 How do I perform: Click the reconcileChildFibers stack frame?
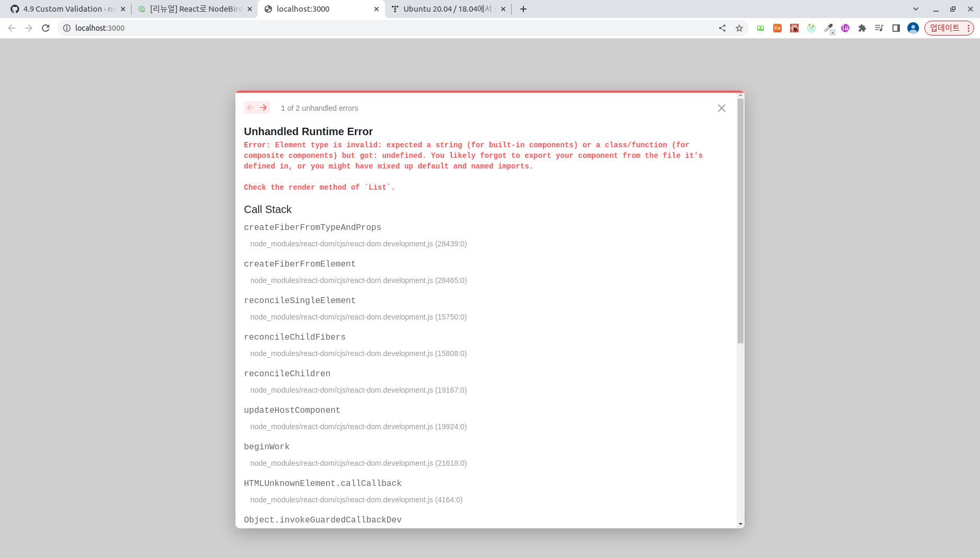click(295, 337)
